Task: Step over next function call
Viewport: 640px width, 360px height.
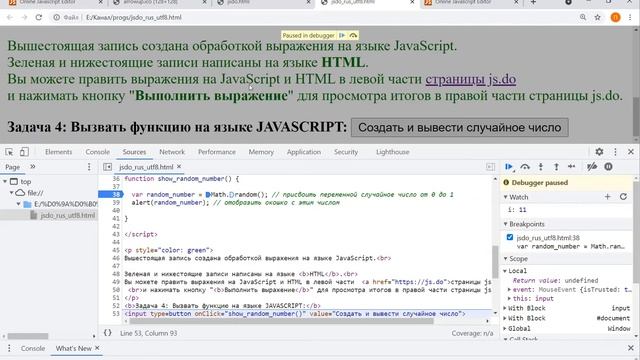Action: tap(525, 167)
